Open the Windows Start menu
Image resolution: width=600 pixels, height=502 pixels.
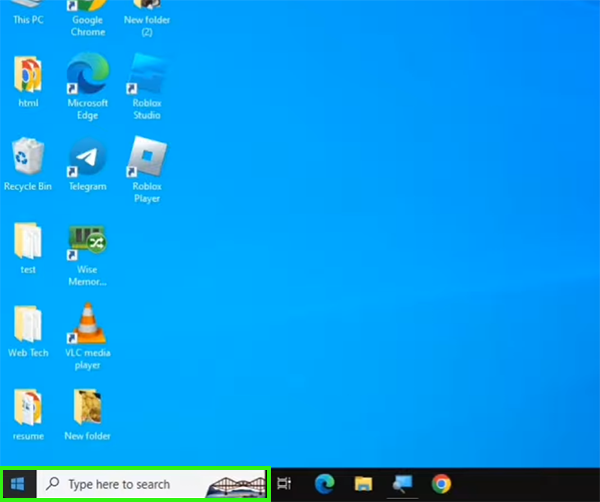[18, 484]
